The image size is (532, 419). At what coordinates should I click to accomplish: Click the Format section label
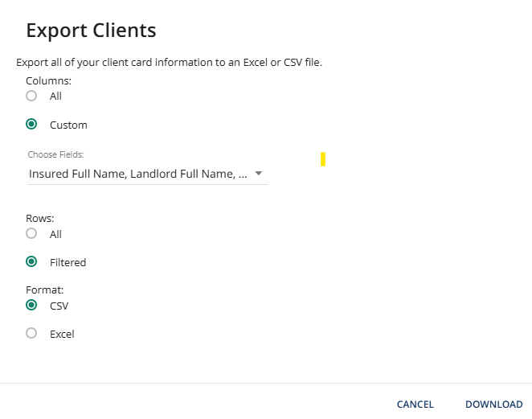pyautogui.click(x=44, y=289)
